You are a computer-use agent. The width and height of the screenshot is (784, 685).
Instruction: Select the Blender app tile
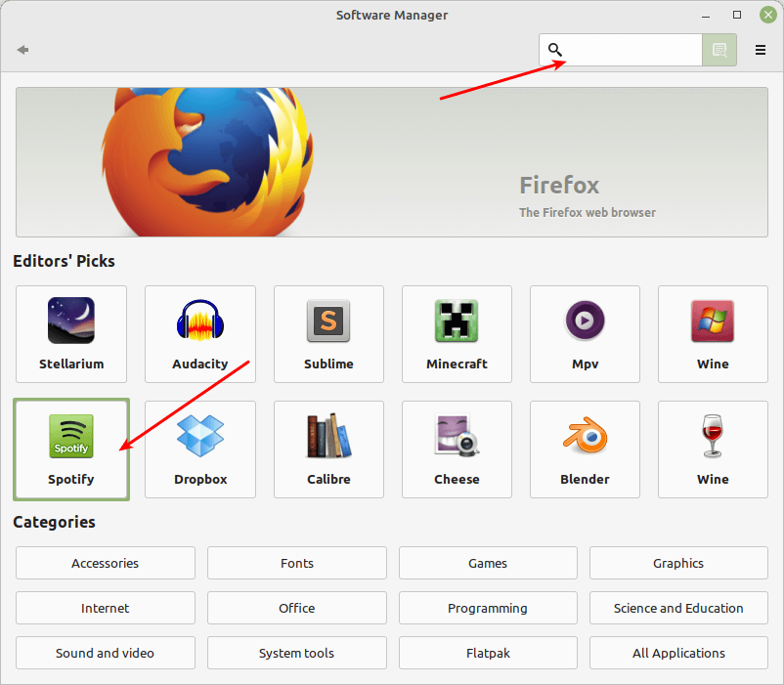585,450
